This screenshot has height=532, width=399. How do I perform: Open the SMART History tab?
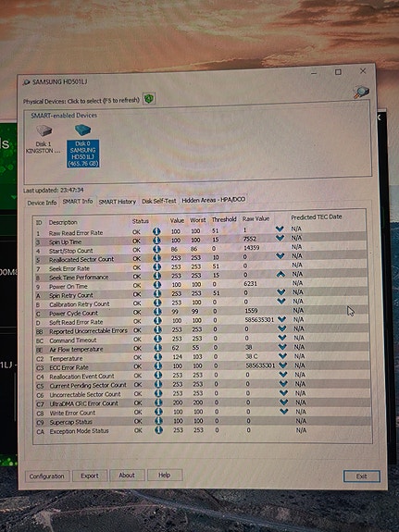click(118, 202)
